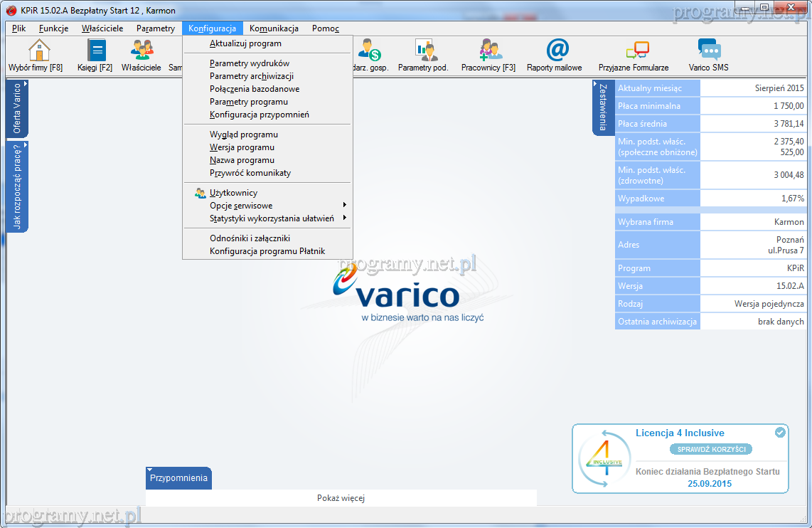This screenshot has height=528, width=812.
Task: Select Aktualizuj program menu entry
Action: coord(245,43)
